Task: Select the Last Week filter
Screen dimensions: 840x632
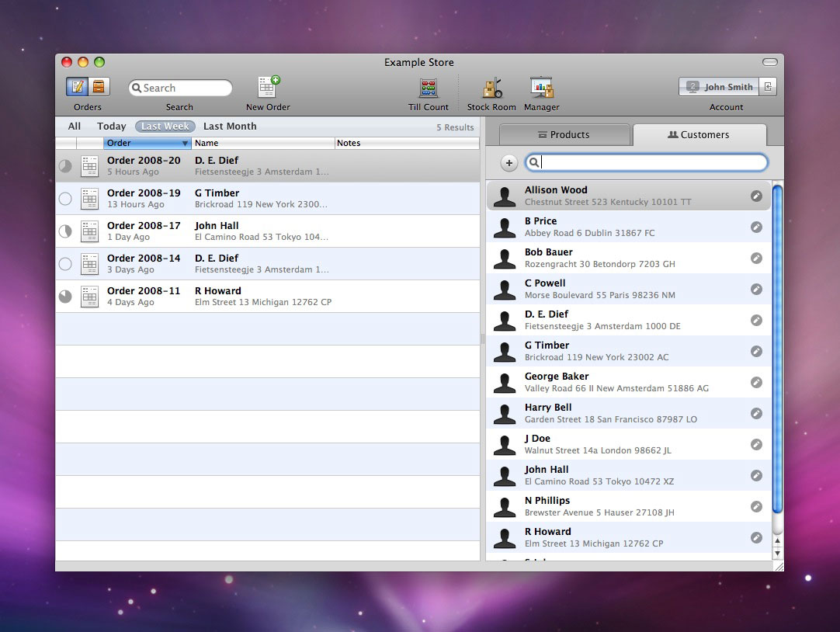Action: 165,127
